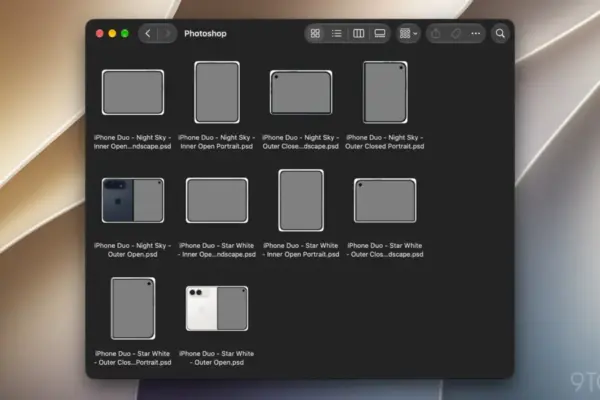Select Star White Outer Open thumbnail
Screen dimensions: 600x400
click(217, 309)
